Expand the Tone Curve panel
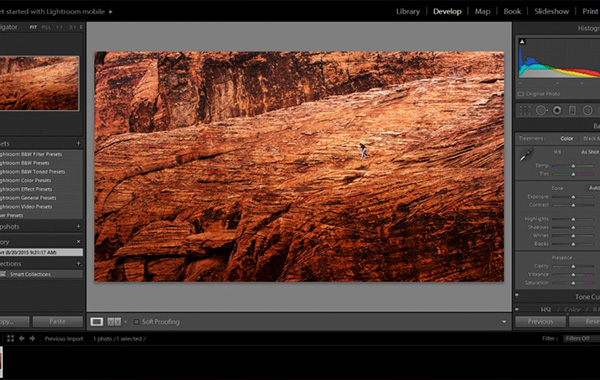 click(587, 297)
